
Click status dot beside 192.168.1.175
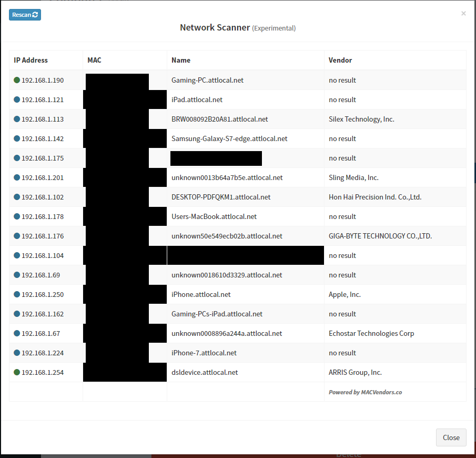pyautogui.click(x=17, y=158)
